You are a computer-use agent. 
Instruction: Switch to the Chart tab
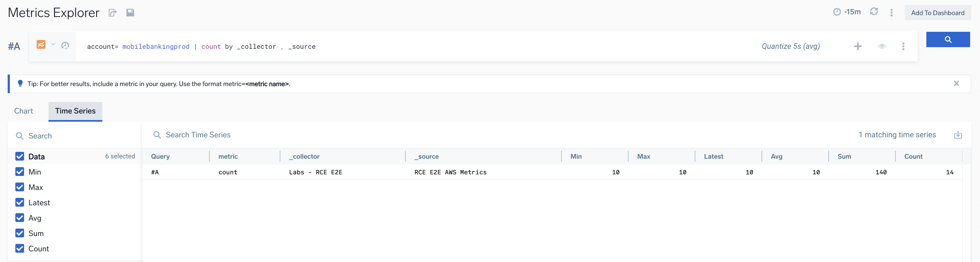pyautogui.click(x=24, y=111)
